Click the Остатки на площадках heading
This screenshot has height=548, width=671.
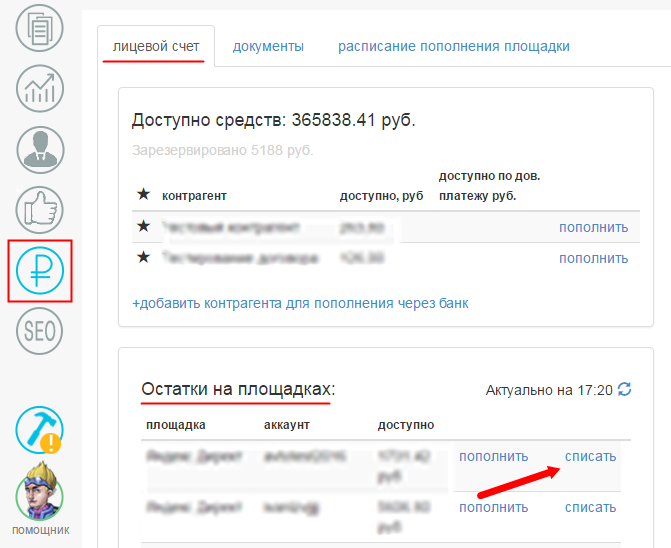click(x=238, y=389)
